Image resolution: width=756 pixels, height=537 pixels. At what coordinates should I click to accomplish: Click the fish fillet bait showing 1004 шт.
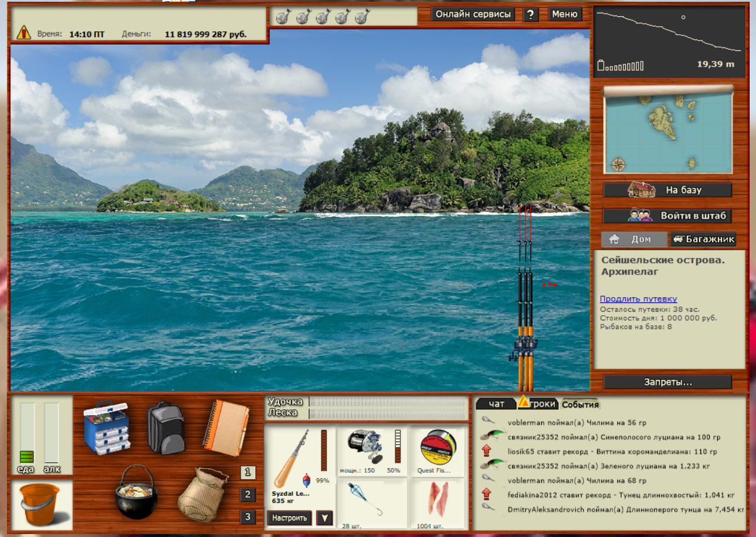tap(438, 504)
